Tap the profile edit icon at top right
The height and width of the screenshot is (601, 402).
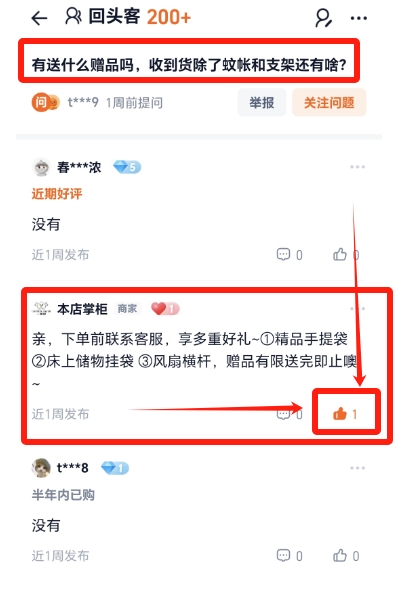323,18
